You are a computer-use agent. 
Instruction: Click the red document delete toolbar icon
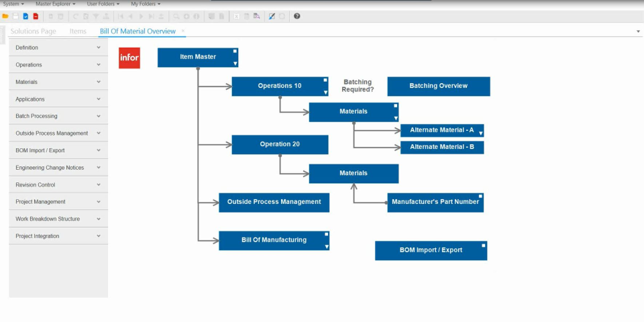(x=36, y=16)
